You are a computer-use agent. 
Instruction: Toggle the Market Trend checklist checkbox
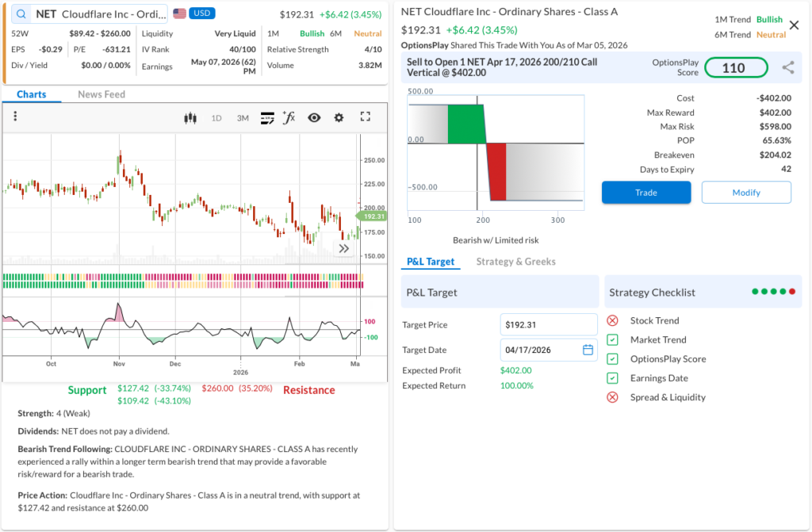click(x=612, y=339)
